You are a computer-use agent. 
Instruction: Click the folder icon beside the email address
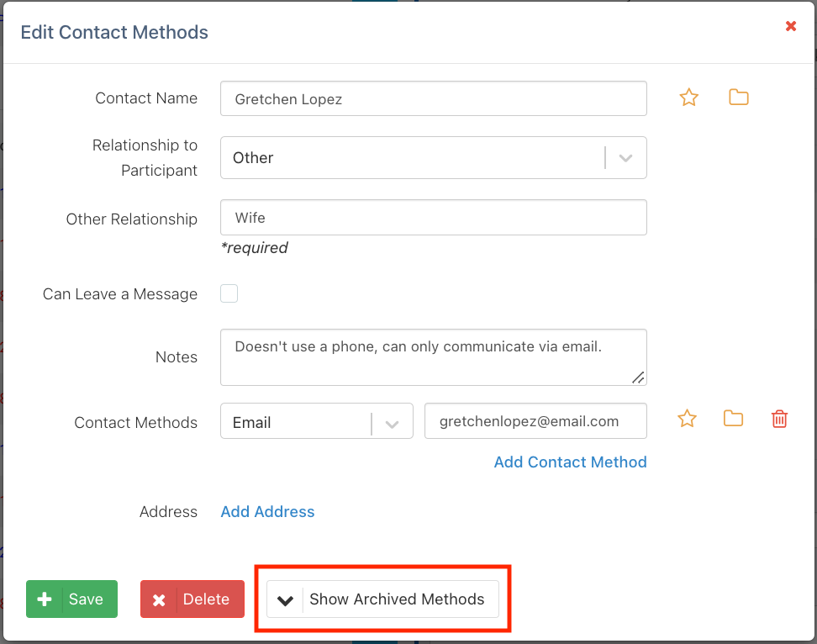click(733, 419)
